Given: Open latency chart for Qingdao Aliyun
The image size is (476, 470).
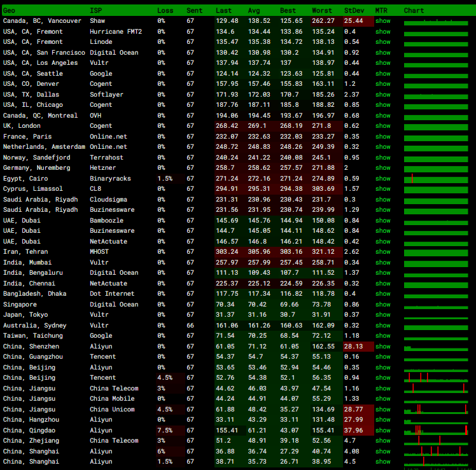Looking at the screenshot, I should (x=436, y=431).
